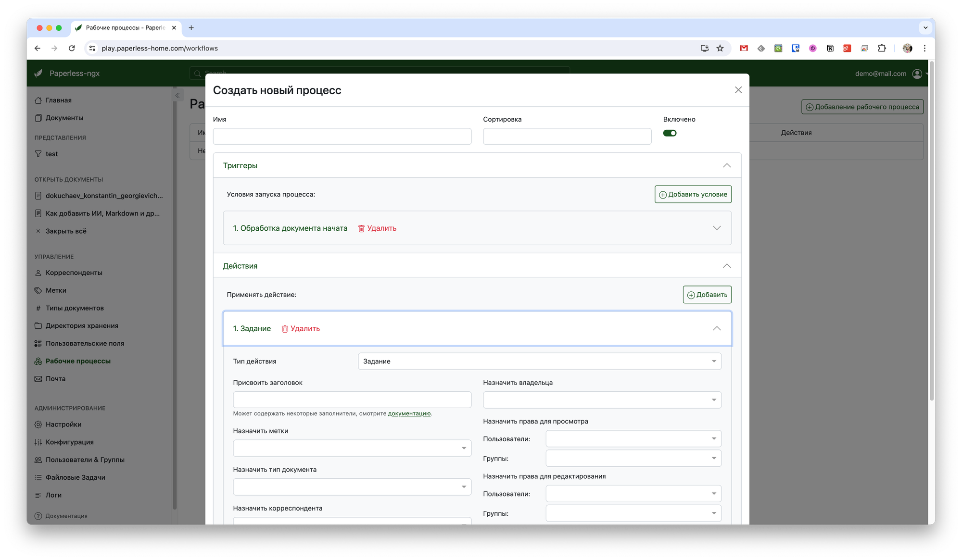Viewport: 962px width, 560px height.
Task: Close the Создать новый процесс dialog
Action: (738, 90)
